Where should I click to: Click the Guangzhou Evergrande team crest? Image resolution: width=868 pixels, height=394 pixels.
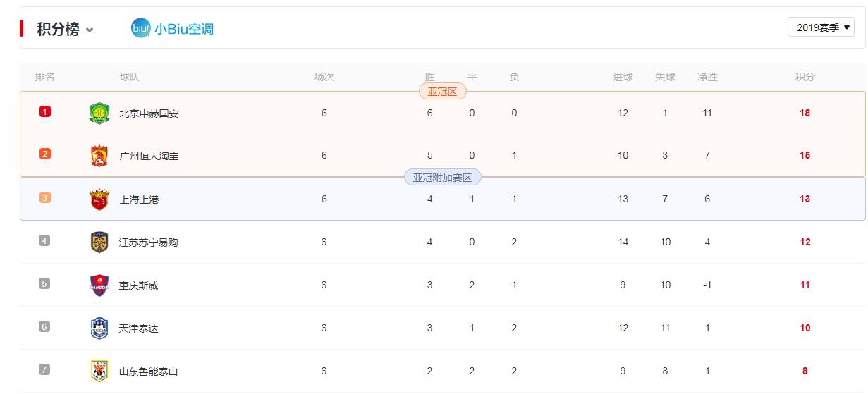(99, 156)
